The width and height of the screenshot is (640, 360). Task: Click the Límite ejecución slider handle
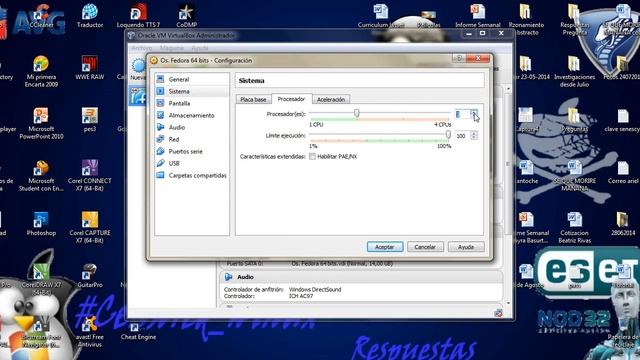point(448,134)
